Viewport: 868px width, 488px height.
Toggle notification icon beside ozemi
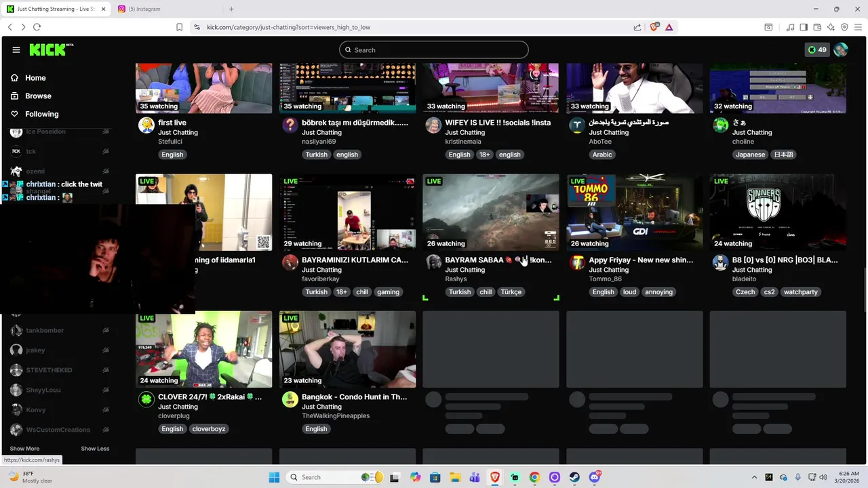tap(106, 171)
